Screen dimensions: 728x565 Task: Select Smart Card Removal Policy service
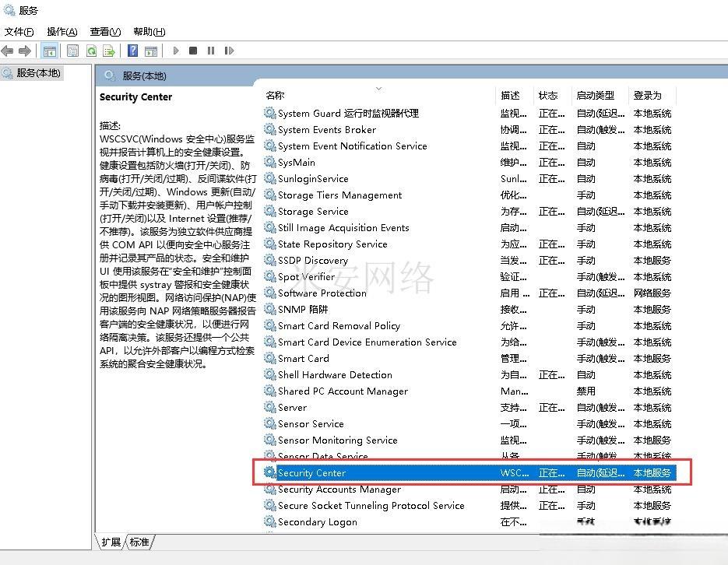pos(339,325)
